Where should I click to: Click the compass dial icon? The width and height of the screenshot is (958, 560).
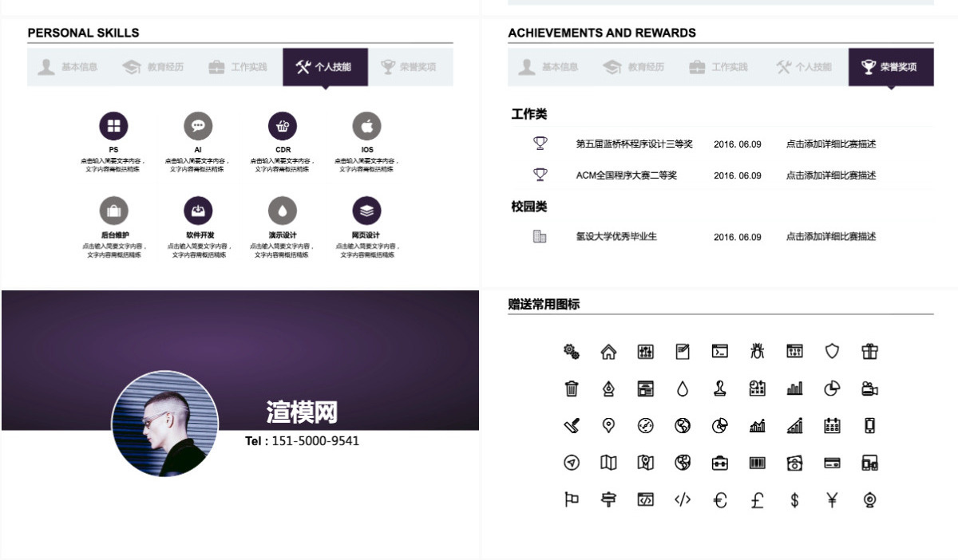[x=646, y=426]
